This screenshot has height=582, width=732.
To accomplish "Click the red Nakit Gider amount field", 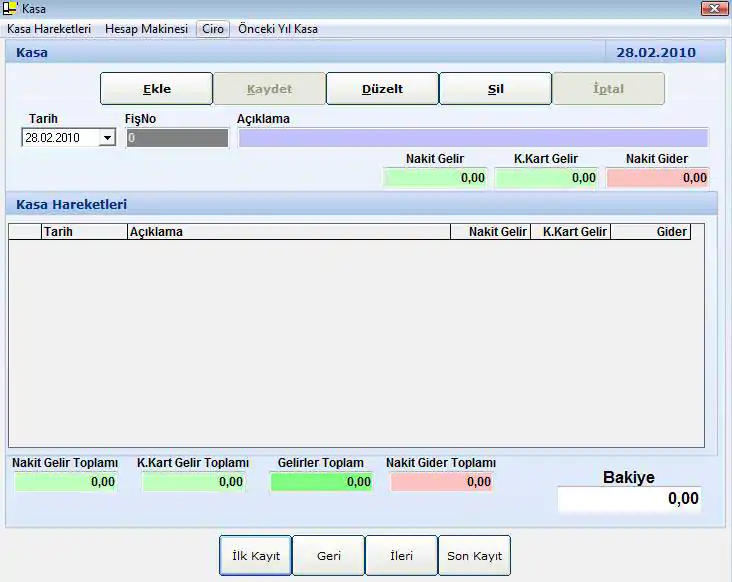I will (657, 178).
